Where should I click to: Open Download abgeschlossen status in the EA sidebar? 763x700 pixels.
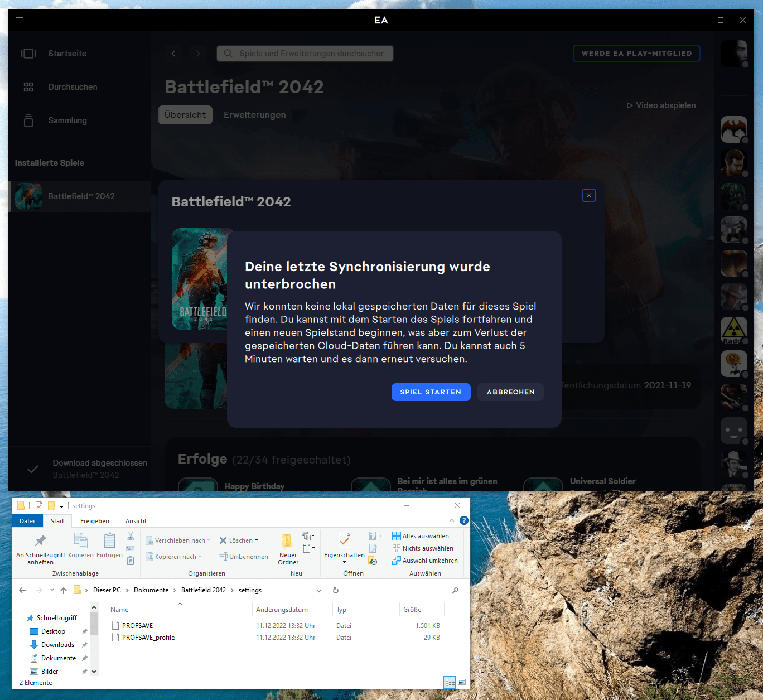coord(80,469)
